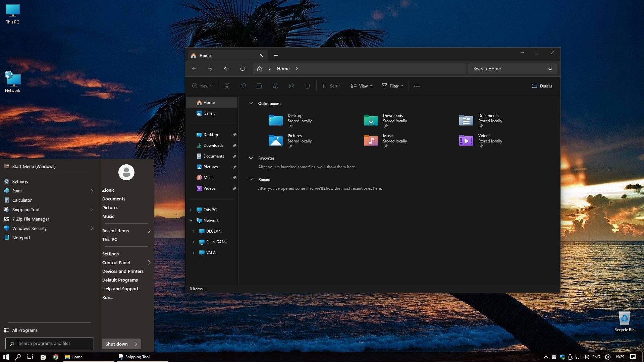Expand the Control Panel submenu in the Start menu
This screenshot has width=644, height=362.
[x=149, y=262]
